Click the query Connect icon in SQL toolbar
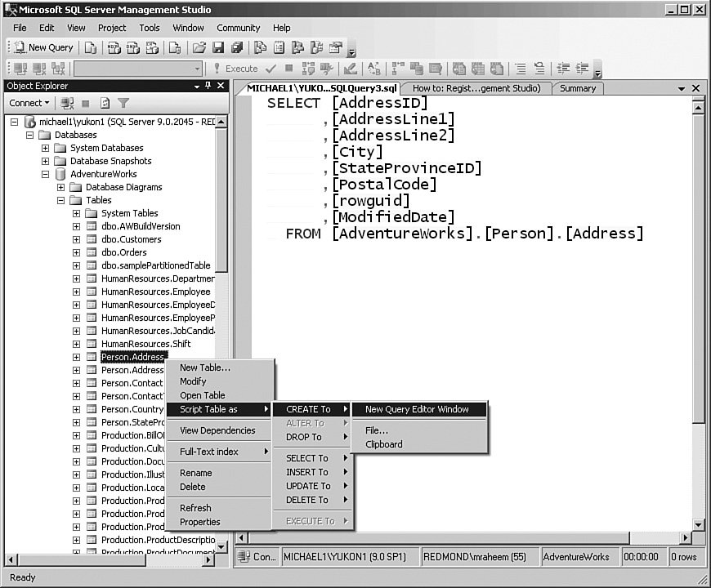711x588 pixels. [x=20, y=69]
